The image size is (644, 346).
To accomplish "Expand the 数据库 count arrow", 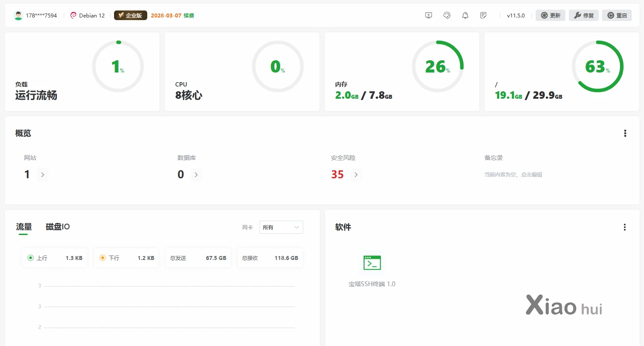I will click(196, 175).
